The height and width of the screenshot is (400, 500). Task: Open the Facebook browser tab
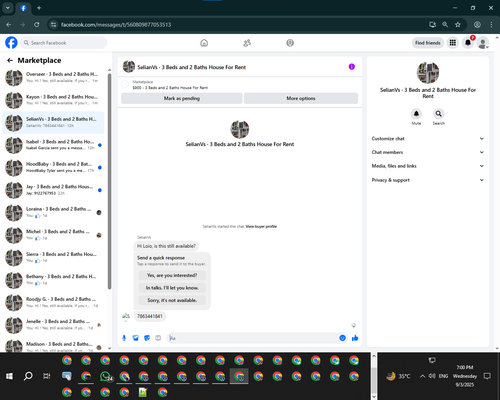point(23,8)
